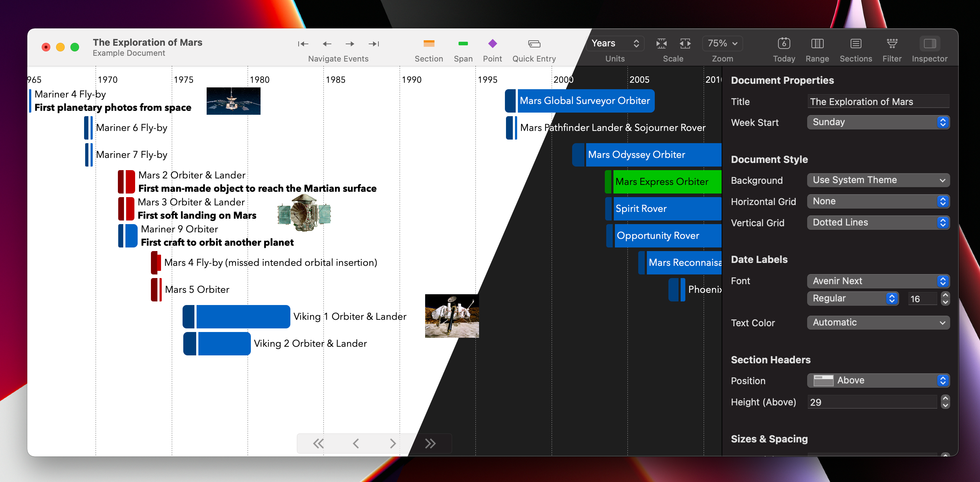Open Quick Entry
This screenshot has width=980, height=482.
tap(534, 44)
